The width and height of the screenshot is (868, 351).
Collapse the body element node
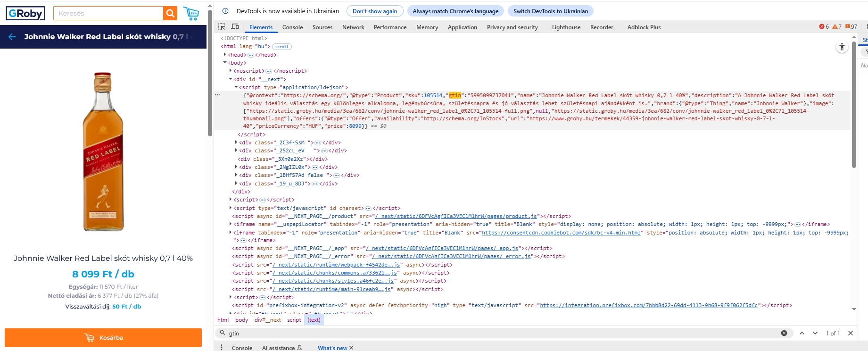[225, 63]
